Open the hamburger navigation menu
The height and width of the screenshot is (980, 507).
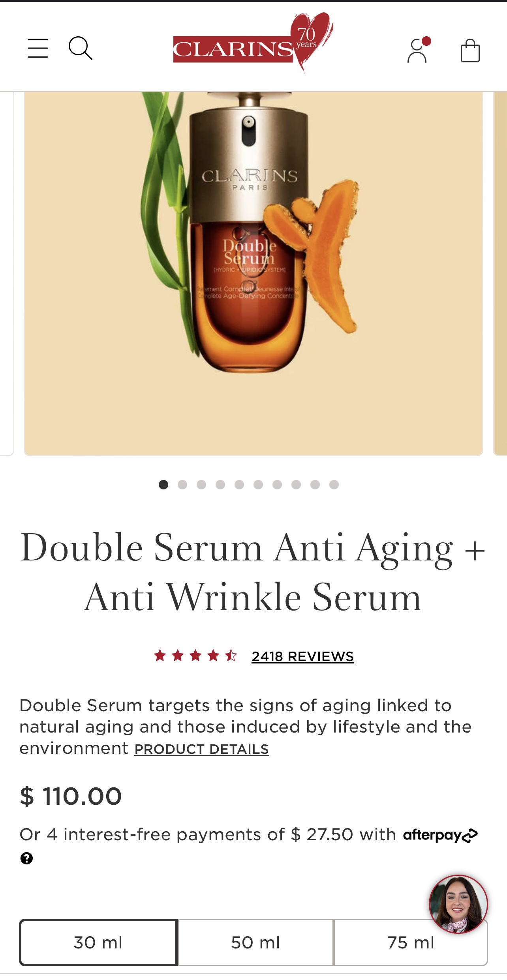click(38, 48)
